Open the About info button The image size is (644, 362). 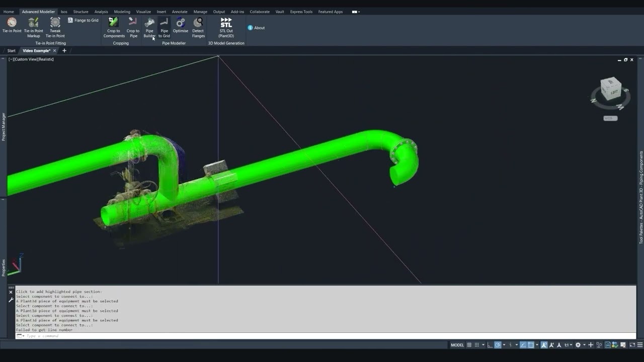(256, 28)
